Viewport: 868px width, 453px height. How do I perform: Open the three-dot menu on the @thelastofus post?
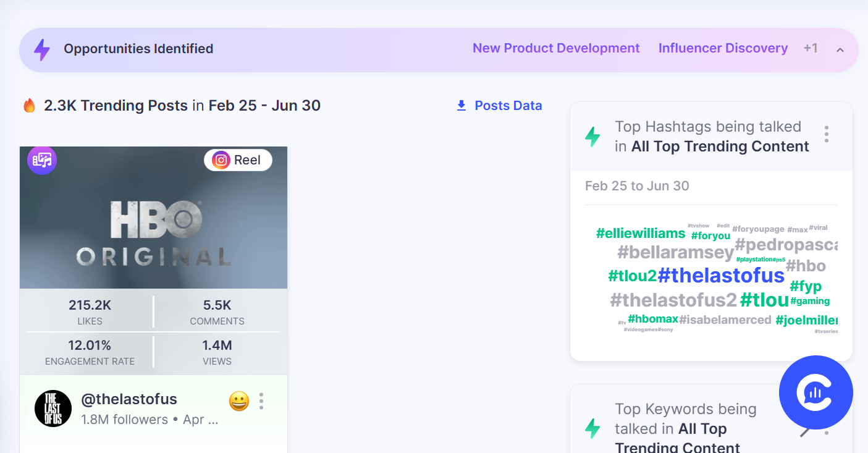coord(261,401)
